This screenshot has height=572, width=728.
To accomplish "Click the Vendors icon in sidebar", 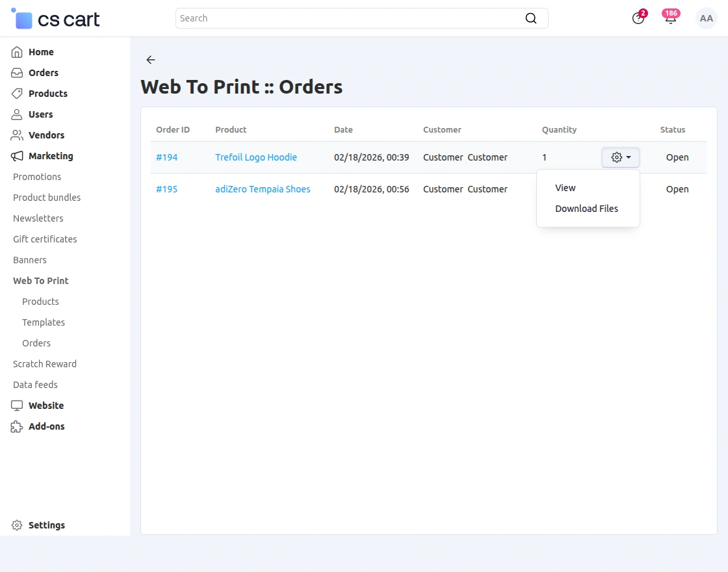I will (16, 135).
